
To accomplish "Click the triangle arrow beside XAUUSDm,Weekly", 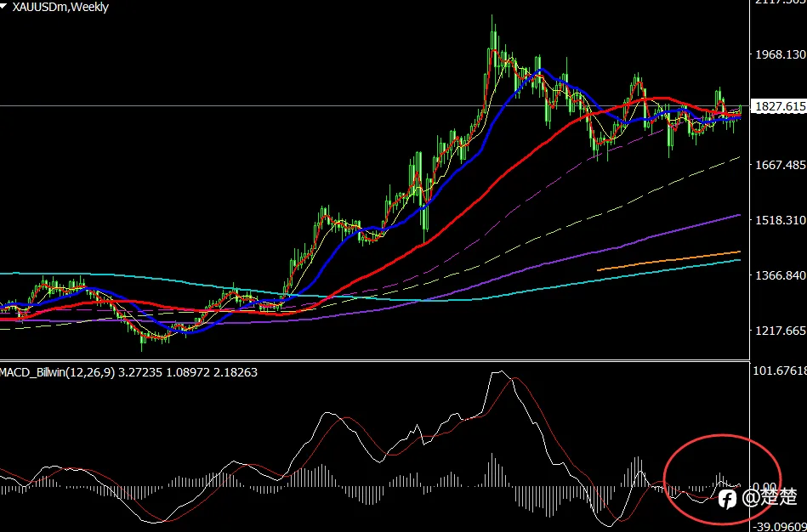I will pos(4,7).
